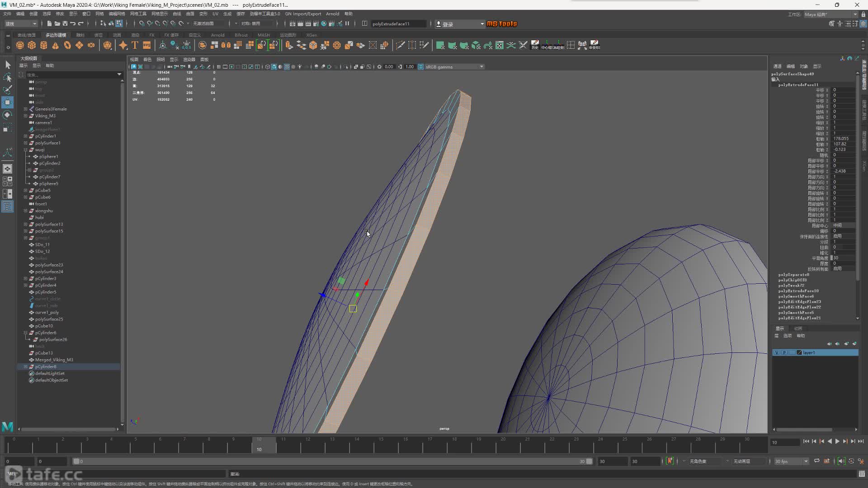Open the sRGB gamma view transform dropdown
The image size is (868, 488).
pyautogui.click(x=454, y=67)
